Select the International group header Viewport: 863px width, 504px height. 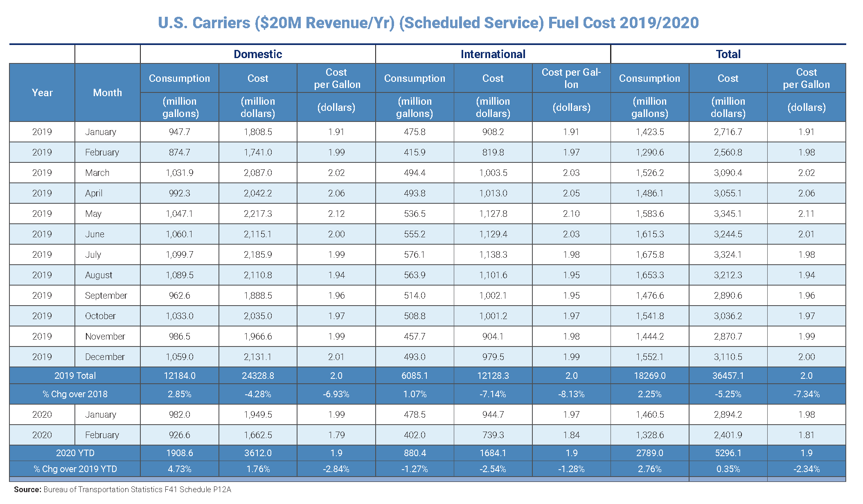point(493,54)
